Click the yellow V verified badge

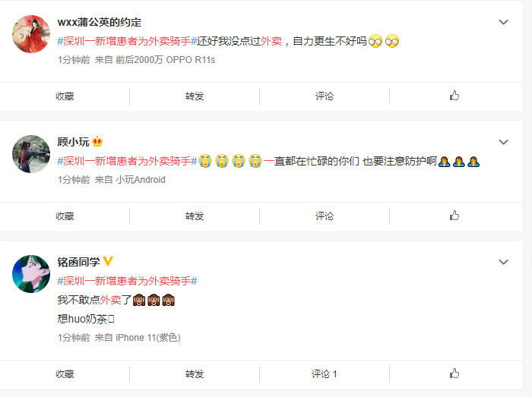click(108, 261)
